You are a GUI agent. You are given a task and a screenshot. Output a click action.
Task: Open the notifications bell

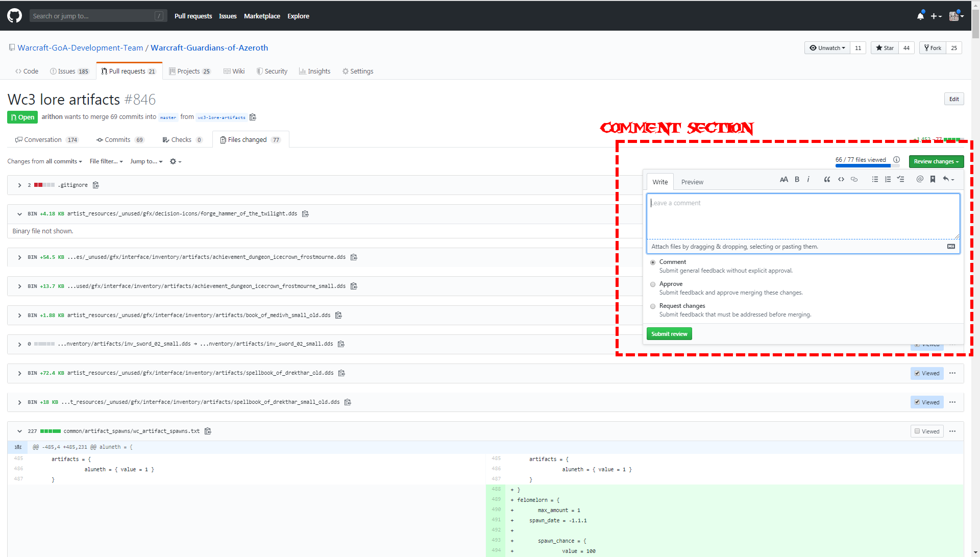click(x=920, y=16)
